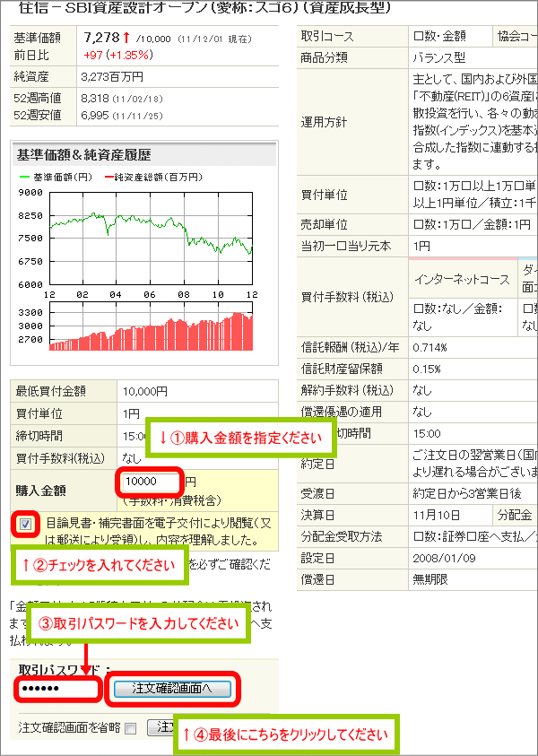Click the 約定日 row label

(x=317, y=465)
